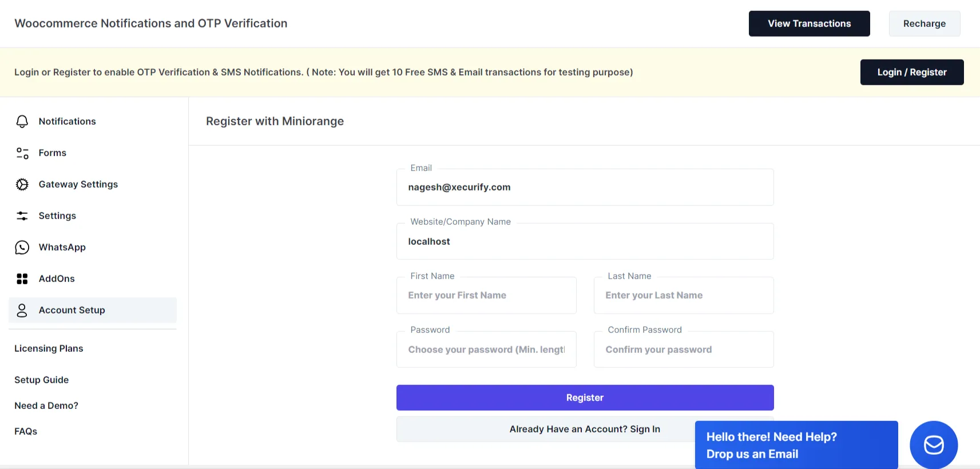
Task: Click the Register with Miniorange heading
Action: [x=275, y=121]
